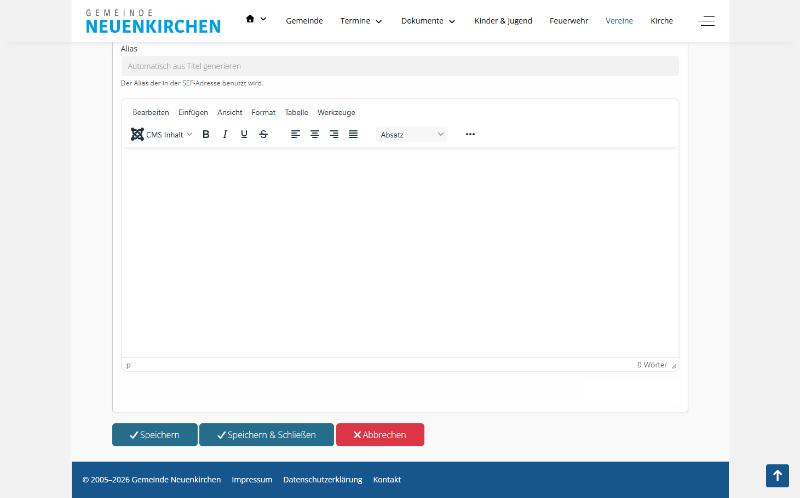Viewport: 800px width, 498px height.
Task: Apply strikethrough formatting
Action: tap(263, 134)
